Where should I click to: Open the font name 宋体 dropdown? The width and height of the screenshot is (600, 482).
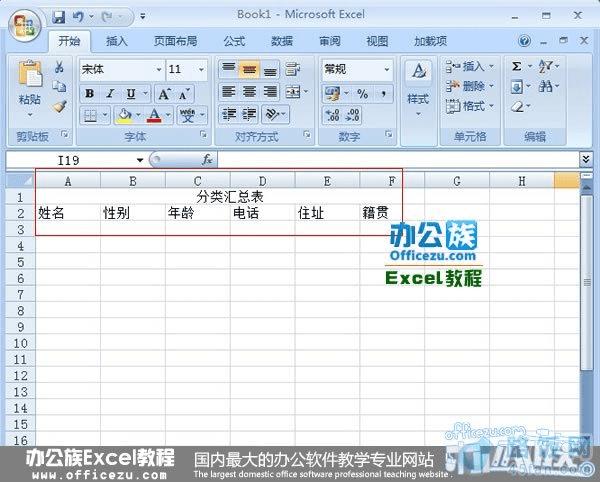click(x=159, y=70)
